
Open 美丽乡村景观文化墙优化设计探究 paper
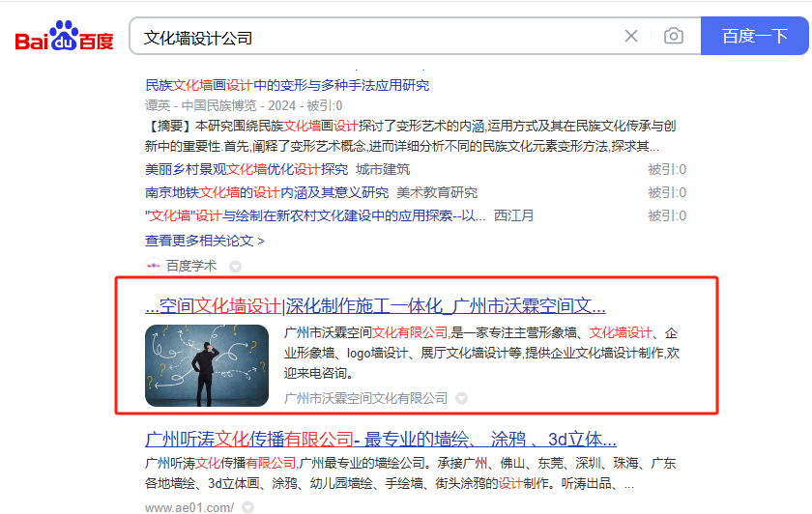(x=246, y=169)
